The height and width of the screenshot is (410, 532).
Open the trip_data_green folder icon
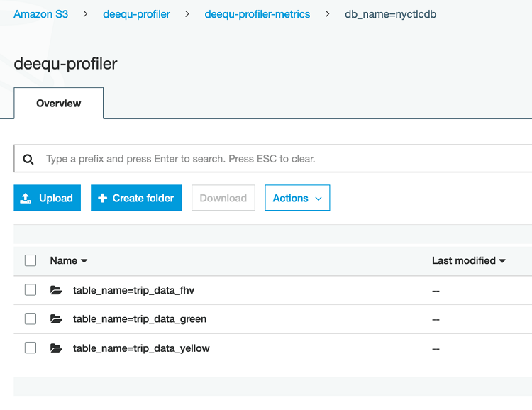56,319
